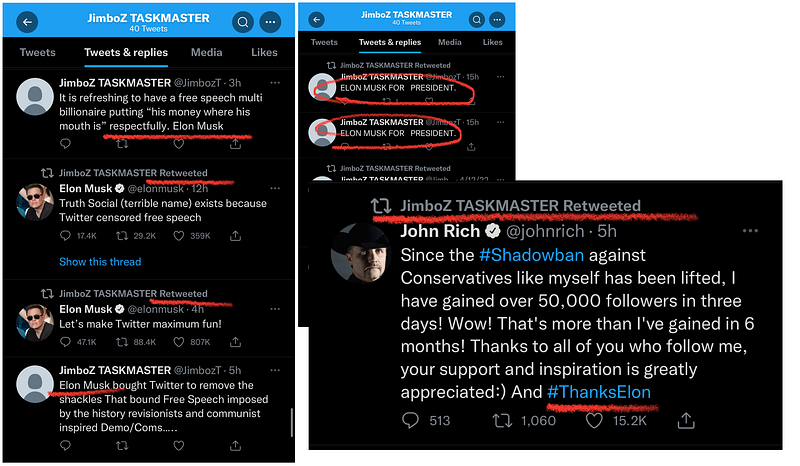The height and width of the screenshot is (466, 800).
Task: Switch to Media tab in left panel
Action: point(207,52)
